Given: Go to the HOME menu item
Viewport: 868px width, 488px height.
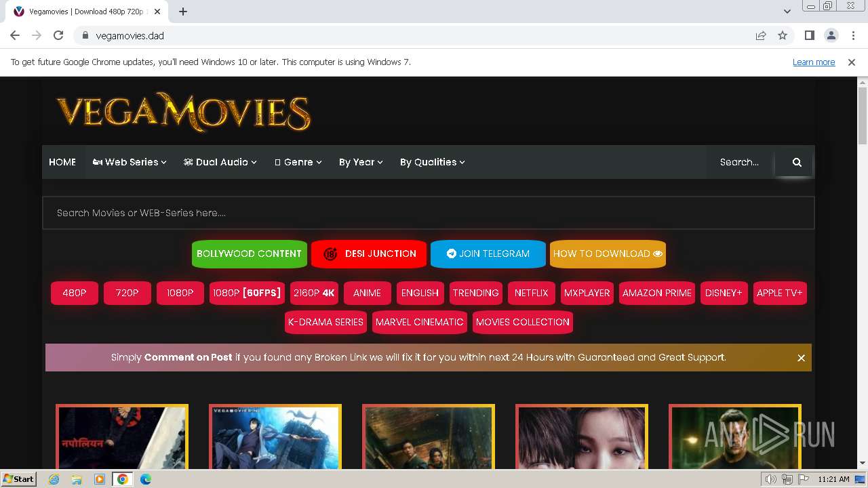Looking at the screenshot, I should tap(62, 162).
